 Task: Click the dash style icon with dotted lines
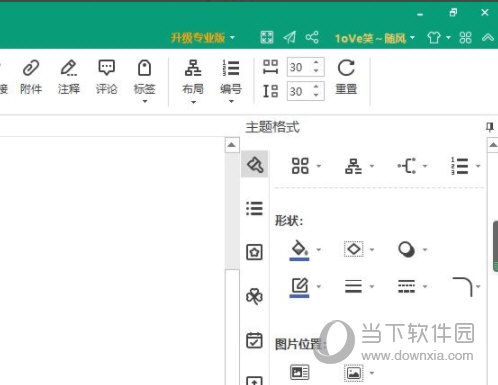point(406,286)
